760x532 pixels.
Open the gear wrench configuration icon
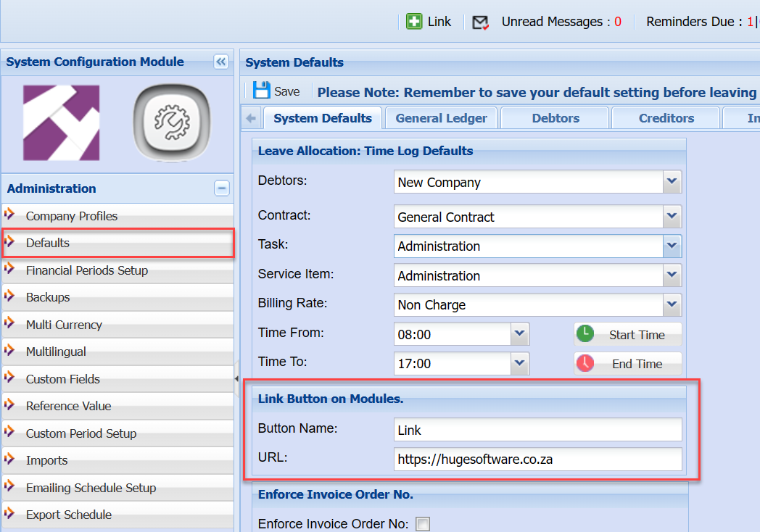pos(171,122)
